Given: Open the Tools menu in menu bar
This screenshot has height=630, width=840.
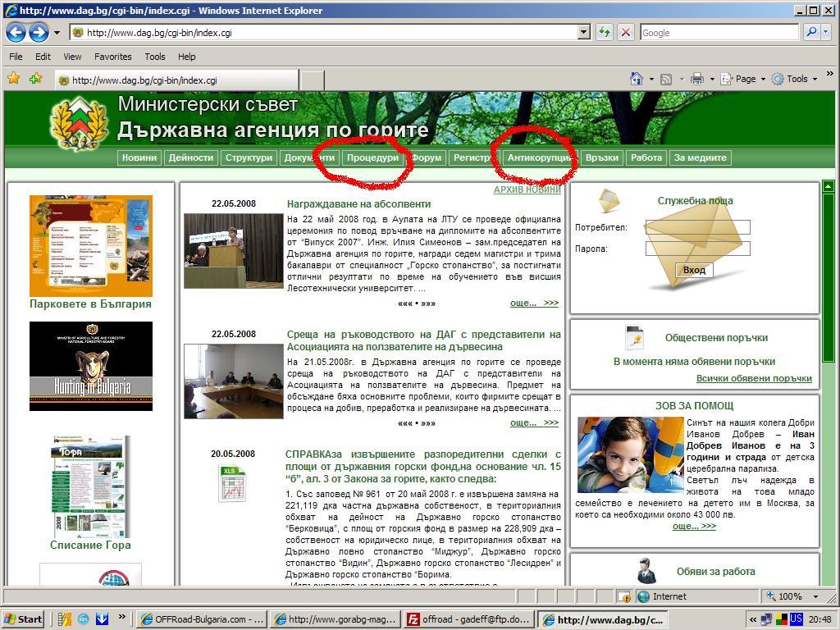Looking at the screenshot, I should click(x=155, y=57).
